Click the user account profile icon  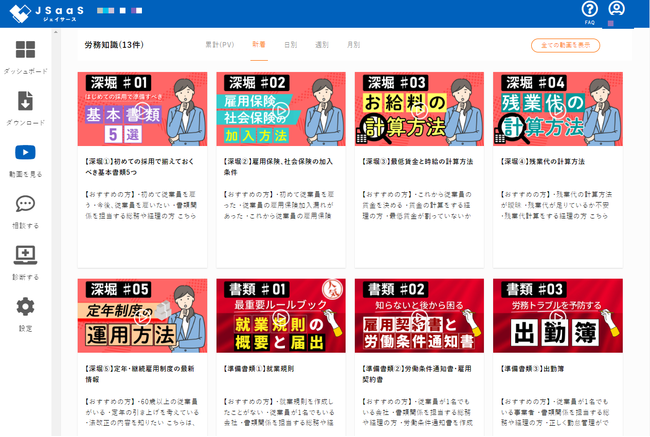[x=617, y=9]
